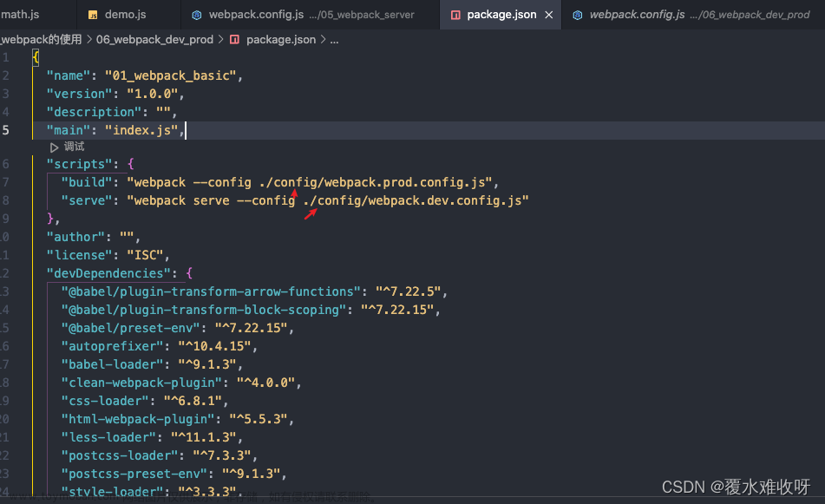The width and height of the screenshot is (825, 504).
Task: Click line number 5 in gutter
Action: (5, 130)
